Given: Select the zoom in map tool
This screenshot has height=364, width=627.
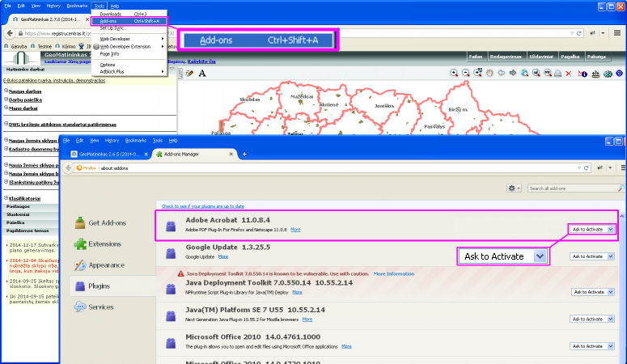Looking at the screenshot, I should pos(454,73).
